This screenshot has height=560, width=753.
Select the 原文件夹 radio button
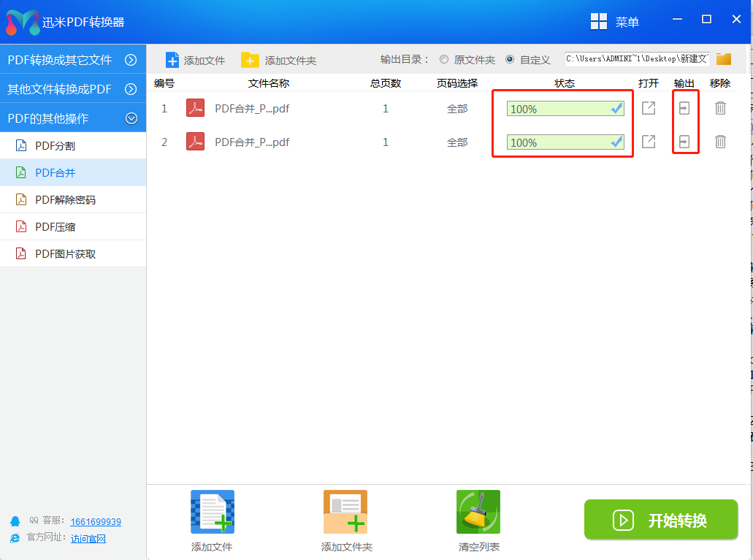click(444, 60)
